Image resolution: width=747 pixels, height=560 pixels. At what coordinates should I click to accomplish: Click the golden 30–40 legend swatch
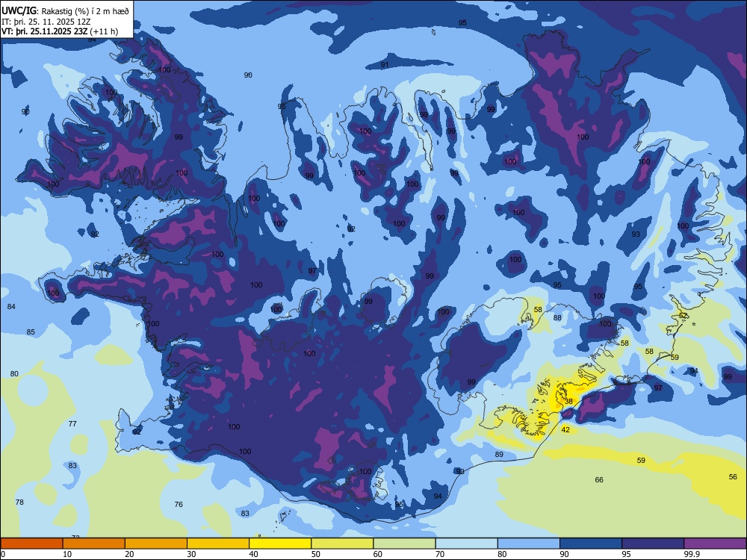pyautogui.click(x=218, y=544)
